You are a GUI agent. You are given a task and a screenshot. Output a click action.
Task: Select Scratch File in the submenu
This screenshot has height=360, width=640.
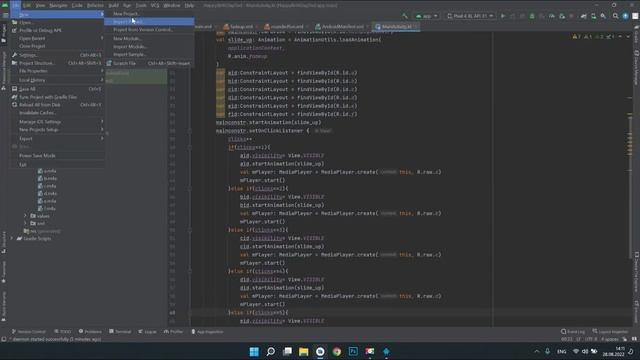coord(149,63)
